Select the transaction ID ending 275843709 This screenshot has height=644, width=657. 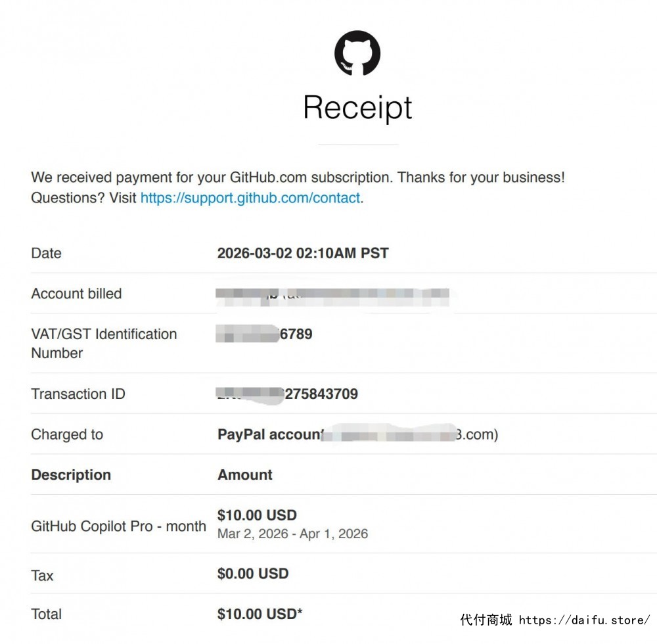289,394
